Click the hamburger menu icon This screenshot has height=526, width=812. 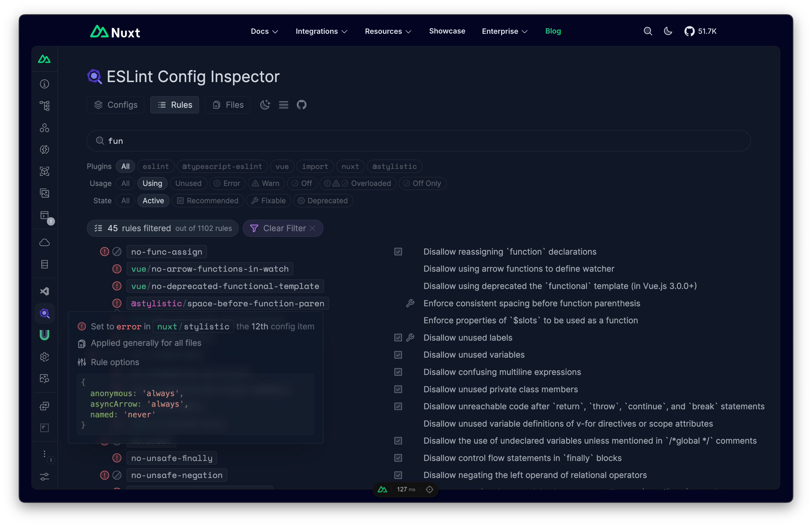[284, 105]
